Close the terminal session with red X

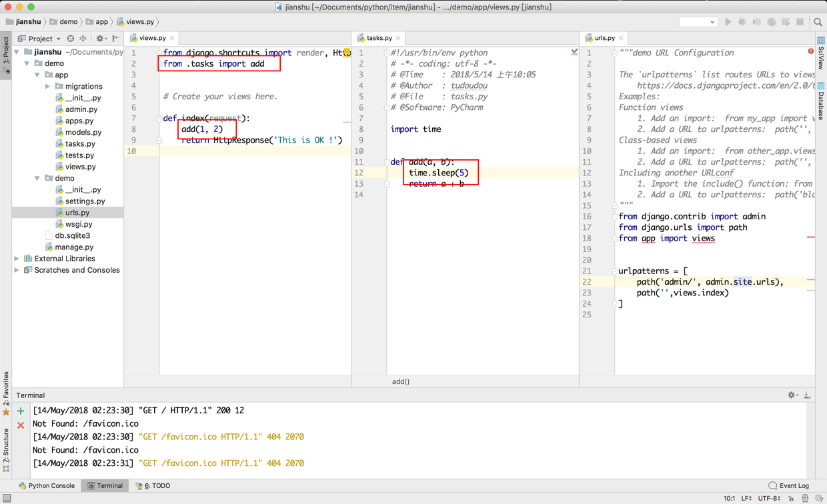click(x=21, y=425)
